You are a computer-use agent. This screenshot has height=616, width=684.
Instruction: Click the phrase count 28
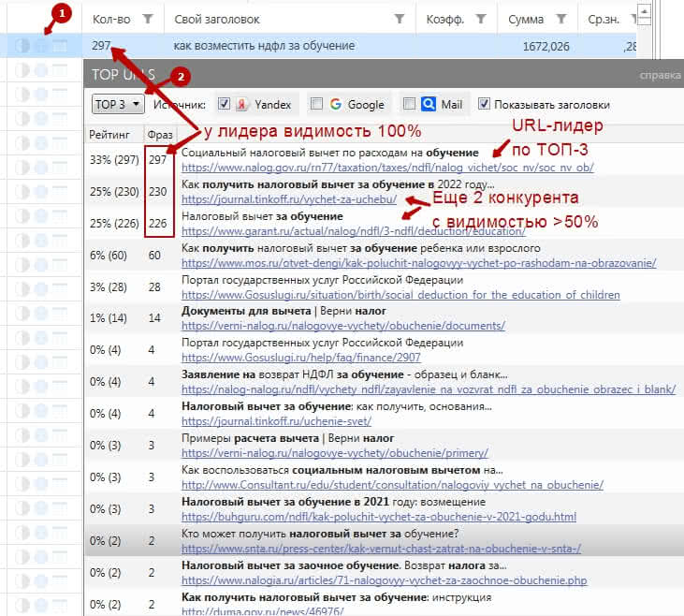click(154, 287)
